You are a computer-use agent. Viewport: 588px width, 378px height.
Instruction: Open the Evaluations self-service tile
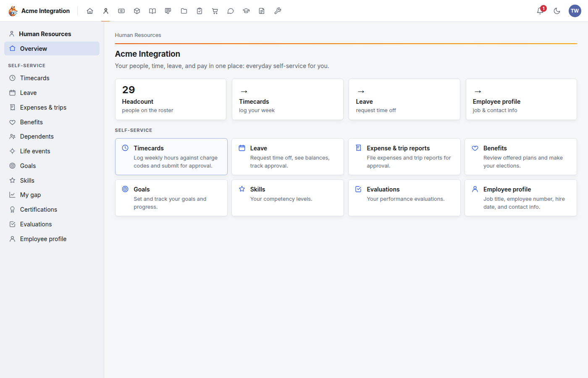tap(404, 198)
